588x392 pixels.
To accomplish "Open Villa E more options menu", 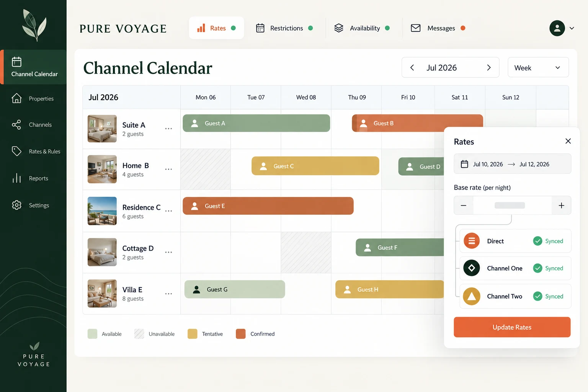I will point(168,294).
